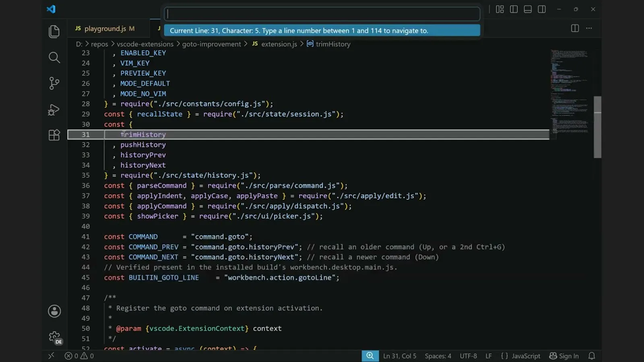Screen dimensions: 644x362
Task: Open the Accounts menu
Action: click(54, 311)
